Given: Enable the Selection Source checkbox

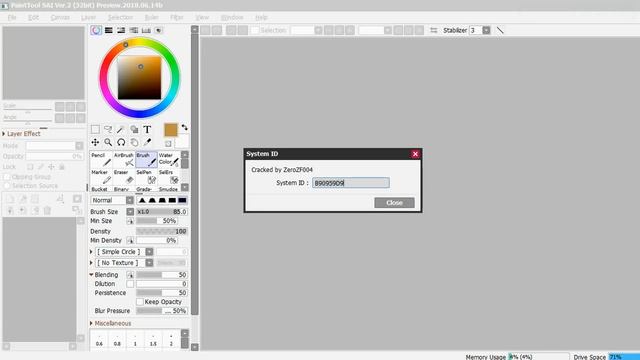Looking at the screenshot, I should click(7, 186).
